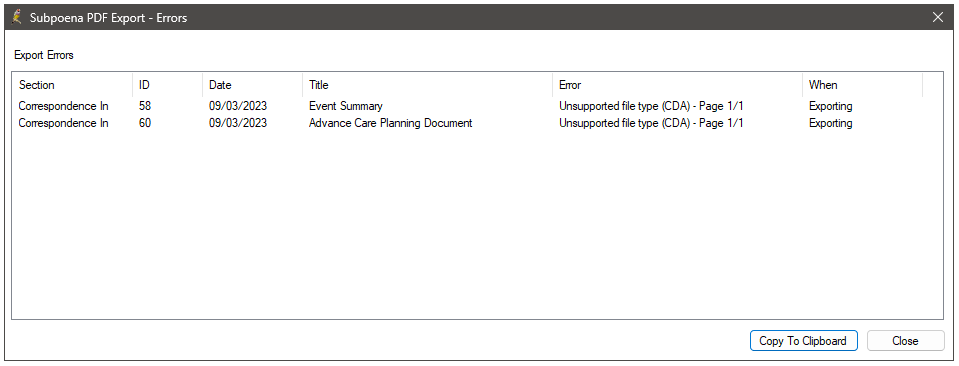
Task: Click the first row's Exporting status cell
Action: tap(831, 106)
